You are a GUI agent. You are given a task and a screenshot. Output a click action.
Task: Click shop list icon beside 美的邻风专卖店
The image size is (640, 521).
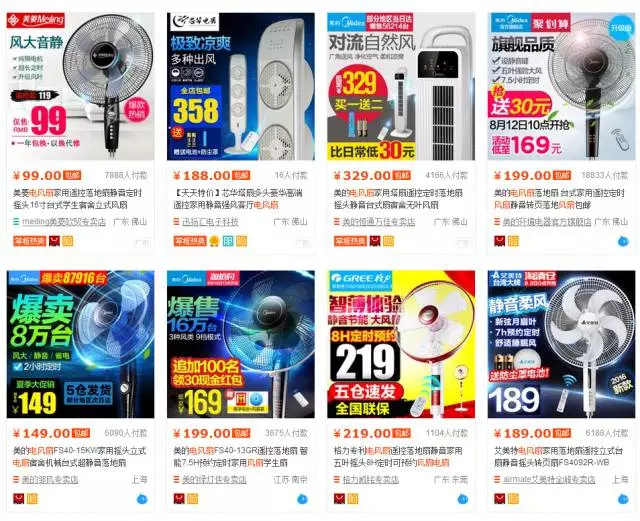coord(16,479)
